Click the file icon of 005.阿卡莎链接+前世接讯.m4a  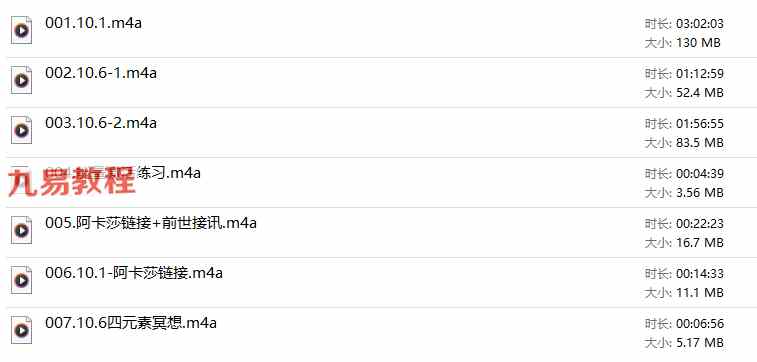coord(21,230)
